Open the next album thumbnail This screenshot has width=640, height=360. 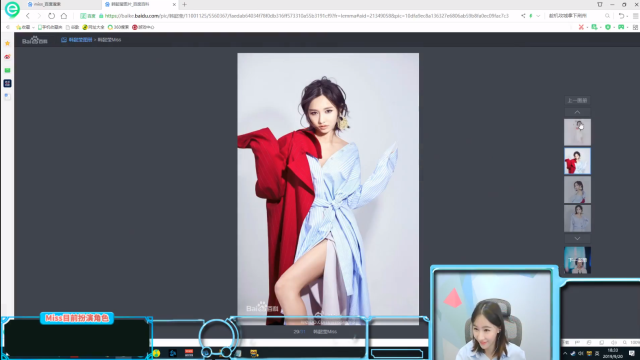577,260
